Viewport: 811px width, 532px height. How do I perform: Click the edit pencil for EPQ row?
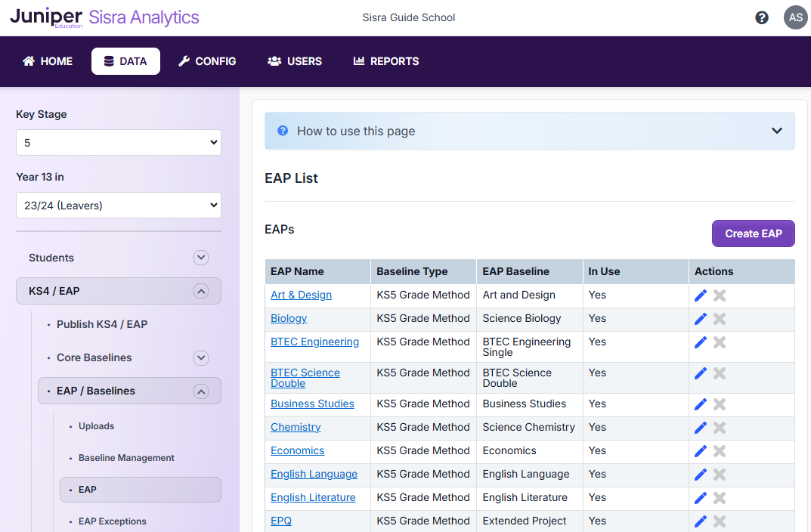[701, 521]
